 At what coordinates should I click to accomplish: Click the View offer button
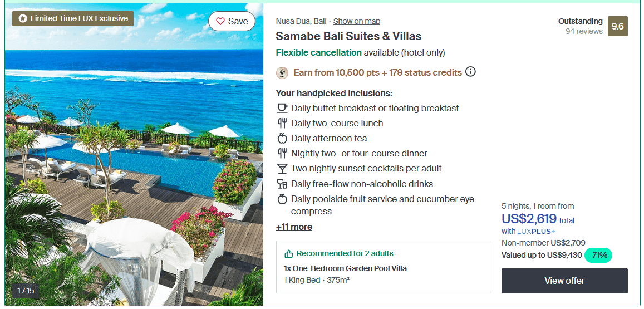click(564, 281)
